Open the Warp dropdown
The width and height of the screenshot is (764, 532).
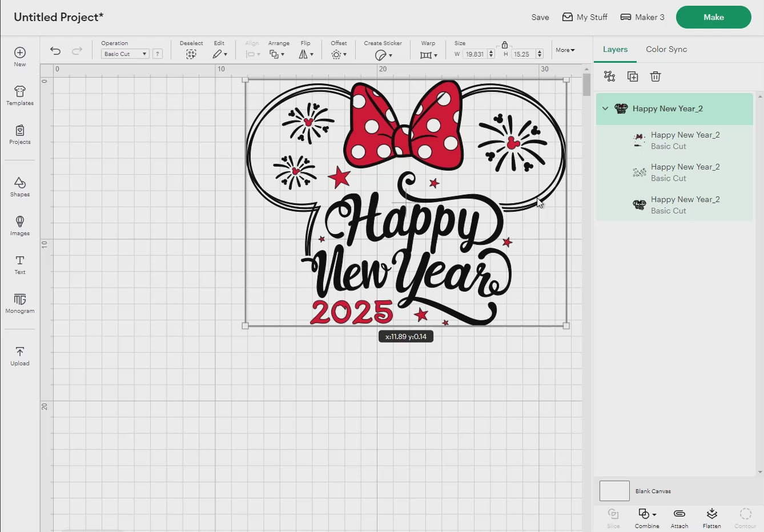[x=429, y=55]
